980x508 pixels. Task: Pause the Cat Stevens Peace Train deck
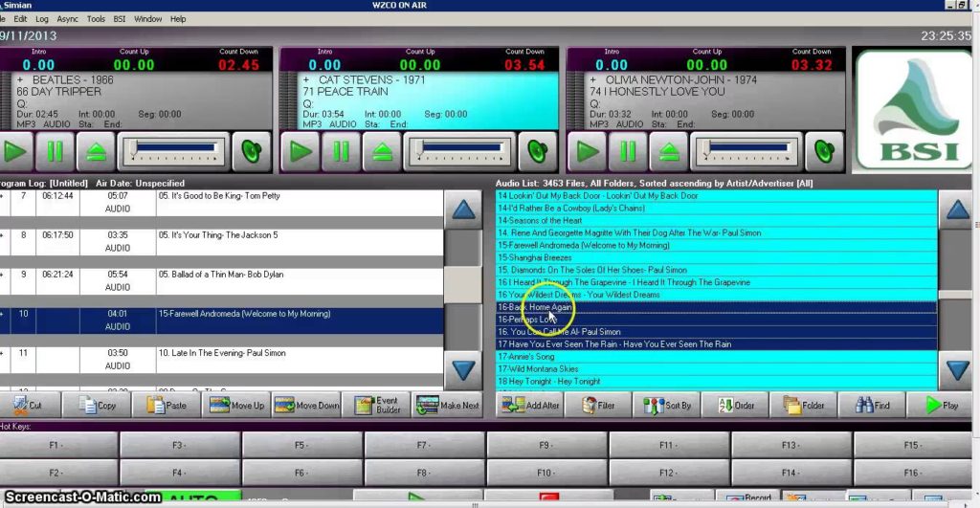coord(341,151)
